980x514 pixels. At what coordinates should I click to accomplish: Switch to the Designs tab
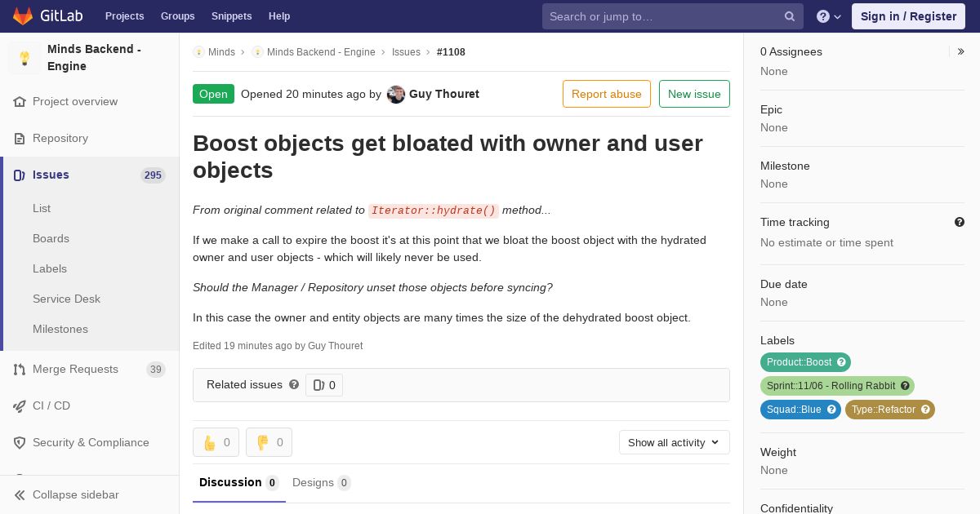[x=322, y=483]
